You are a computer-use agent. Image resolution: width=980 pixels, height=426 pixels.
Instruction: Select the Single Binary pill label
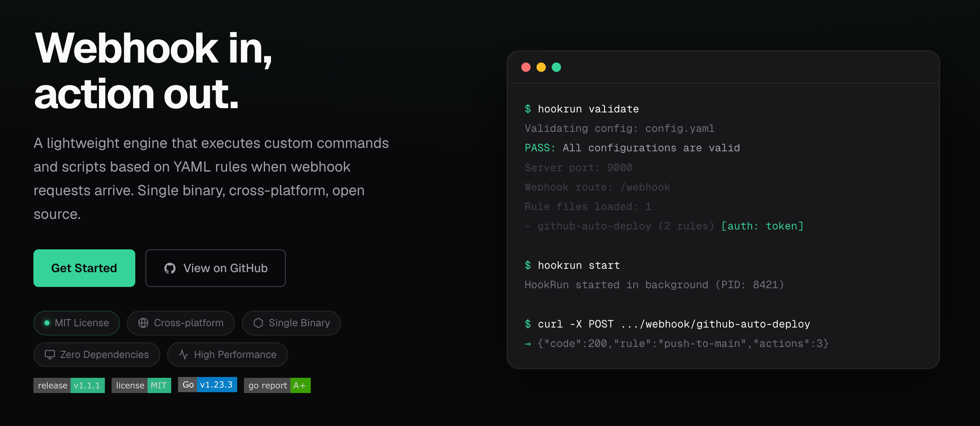pyautogui.click(x=299, y=323)
